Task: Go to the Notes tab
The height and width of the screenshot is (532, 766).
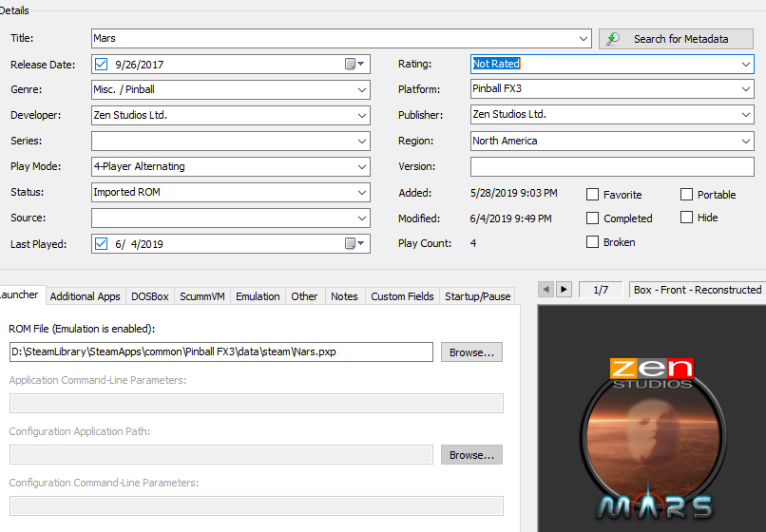Action: point(344,296)
